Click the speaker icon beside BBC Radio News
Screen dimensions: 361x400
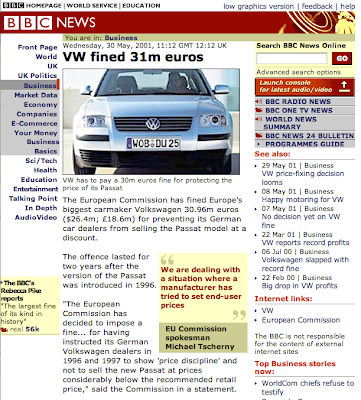[259, 102]
